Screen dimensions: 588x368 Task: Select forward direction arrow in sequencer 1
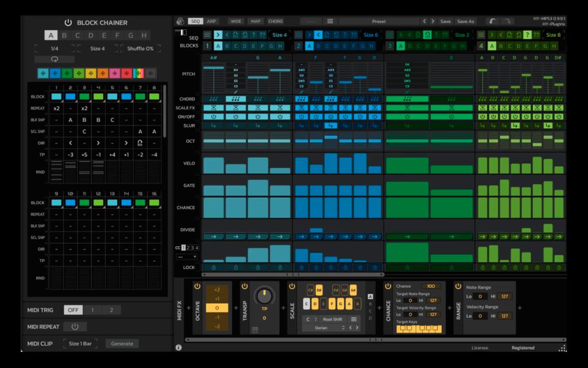click(x=218, y=35)
